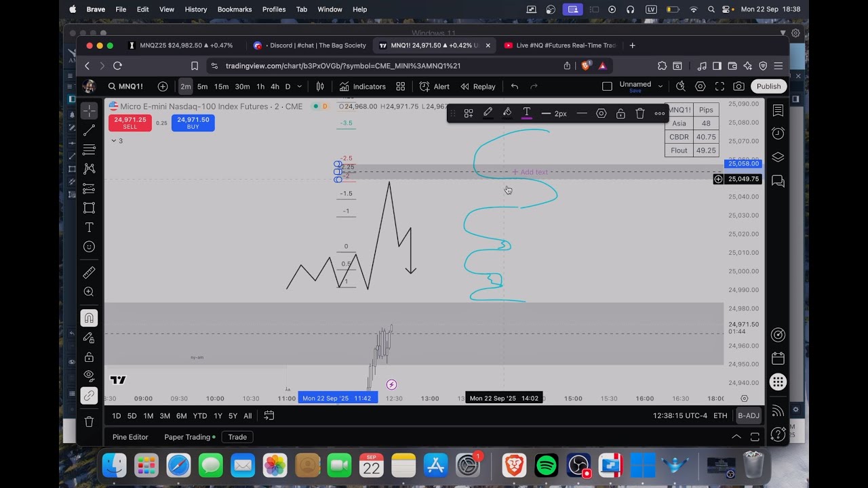Open quick search with lightbulb magnifier icon
Viewport: 868px width, 488px height.
[681, 87]
